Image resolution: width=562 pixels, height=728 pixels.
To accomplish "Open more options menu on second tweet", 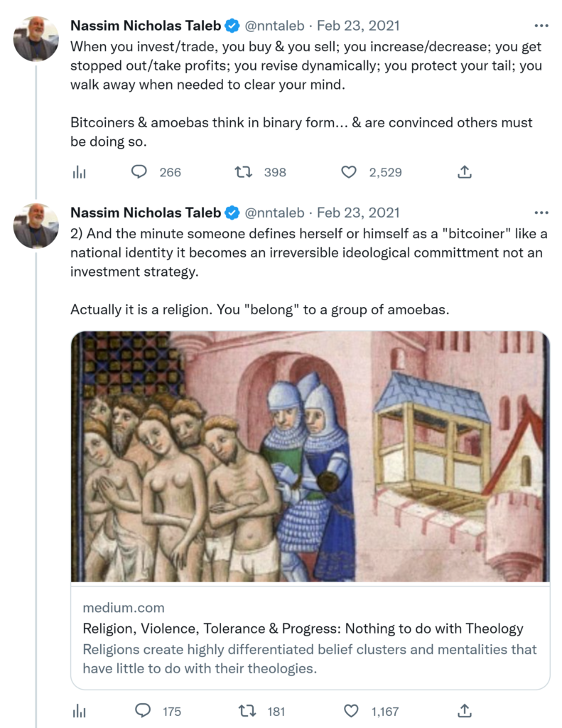I will click(541, 213).
